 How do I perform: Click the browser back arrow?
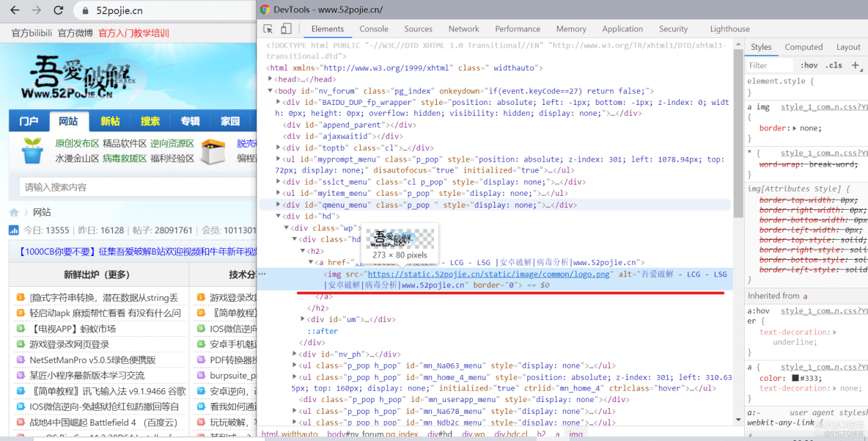pos(15,10)
